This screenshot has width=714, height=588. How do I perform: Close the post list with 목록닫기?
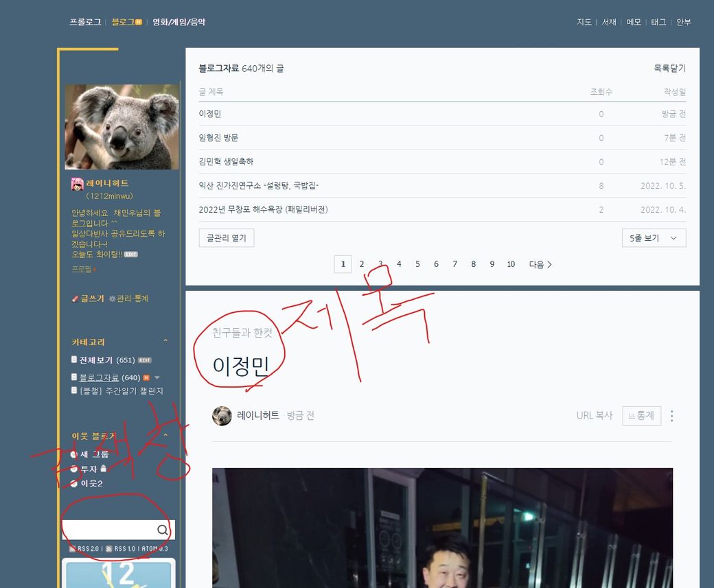coord(669,69)
